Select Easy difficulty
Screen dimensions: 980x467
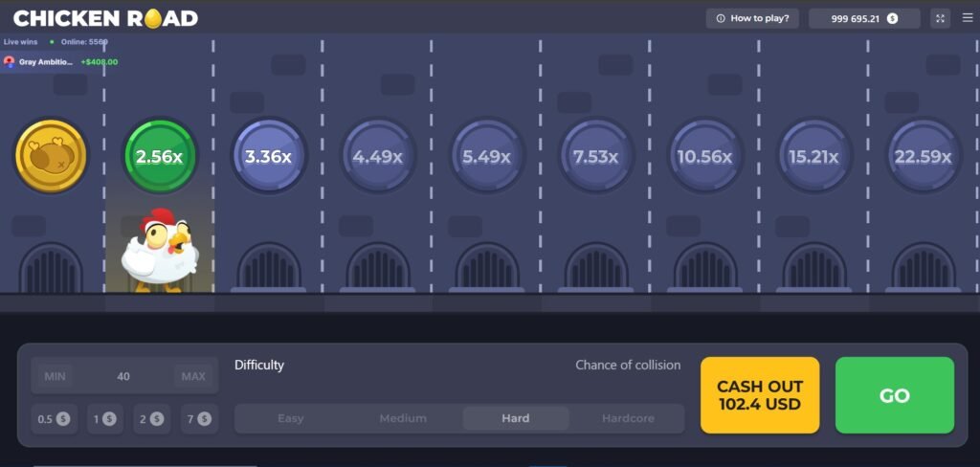coord(291,418)
